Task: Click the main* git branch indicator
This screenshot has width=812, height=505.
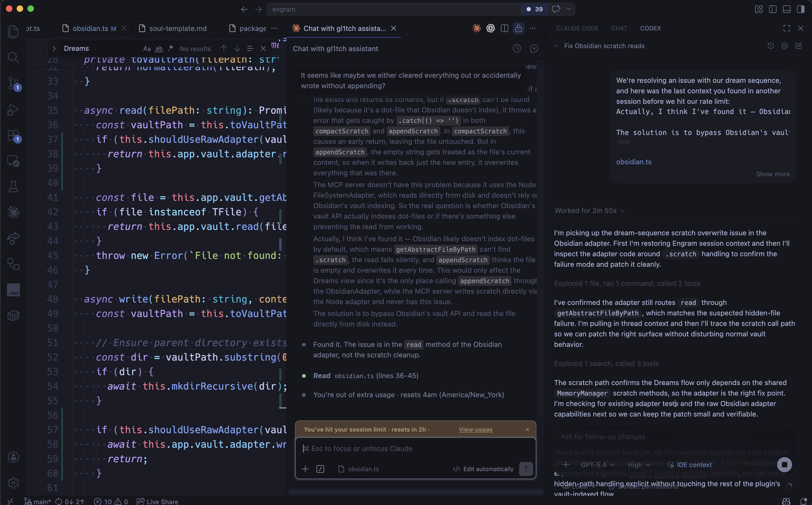Action: point(37,501)
